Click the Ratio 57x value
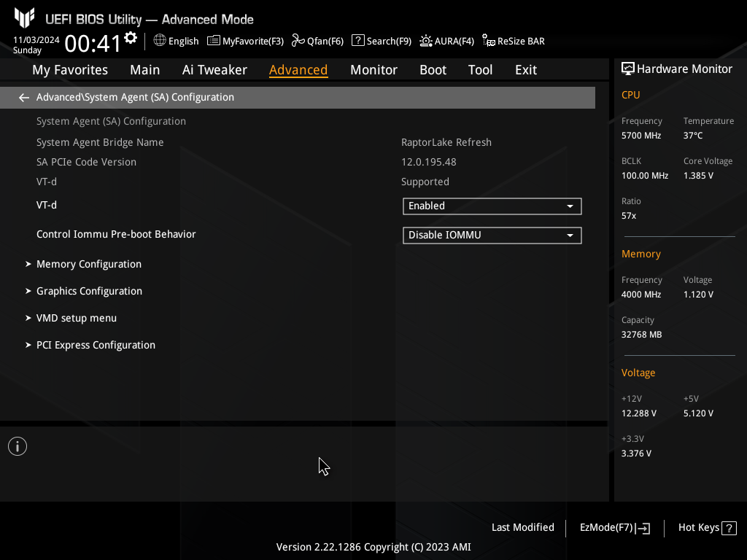The width and height of the screenshot is (747, 560). (629, 216)
